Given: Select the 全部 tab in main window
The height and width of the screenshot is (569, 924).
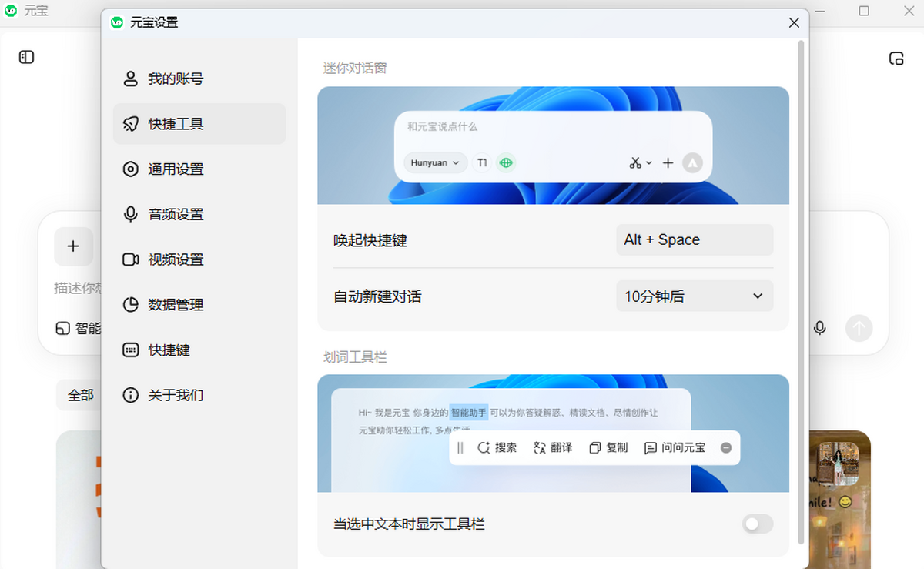Looking at the screenshot, I should (x=80, y=395).
